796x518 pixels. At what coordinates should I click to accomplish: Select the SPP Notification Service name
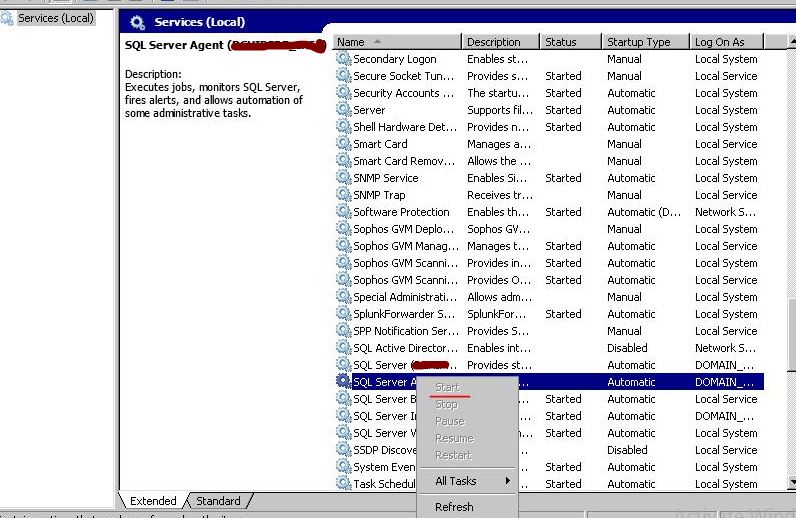point(406,331)
